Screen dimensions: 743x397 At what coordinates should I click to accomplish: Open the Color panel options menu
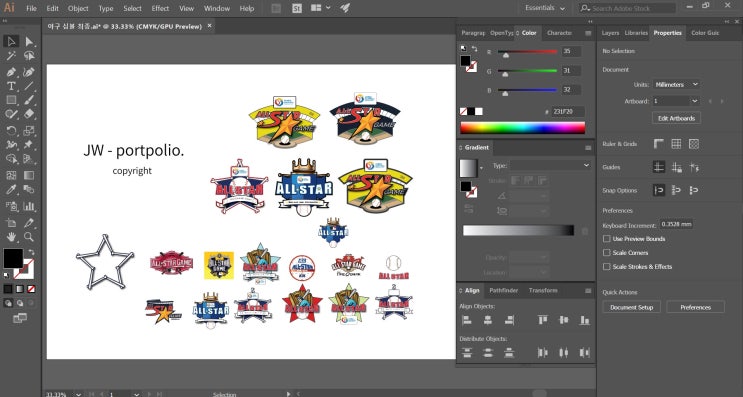pos(588,33)
